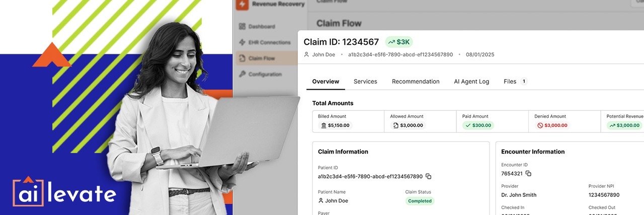Open the AI Agent Log tab
The height and width of the screenshot is (215, 644).
click(471, 81)
